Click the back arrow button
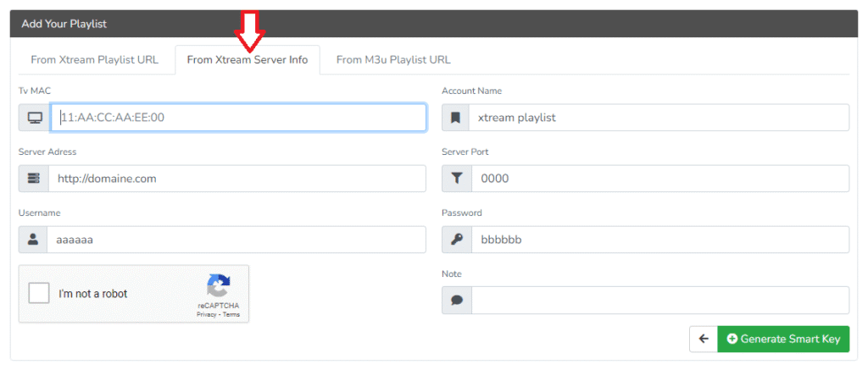 703,339
